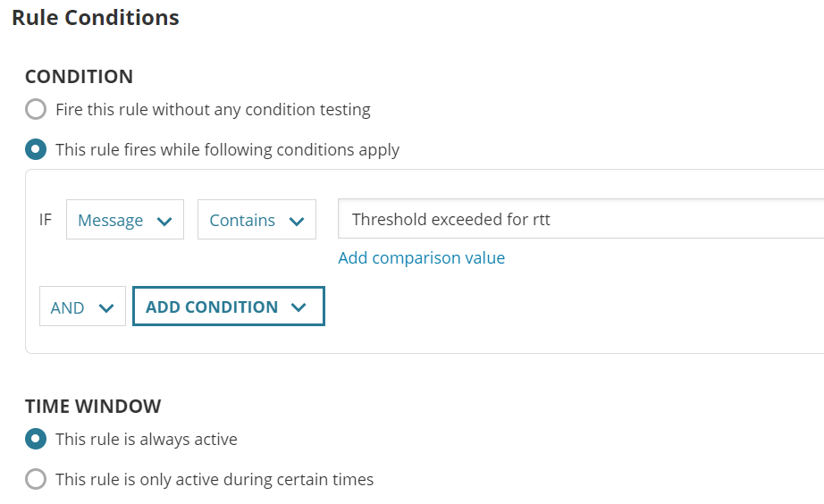Select 'Fire this rule without any condition testing' radio
This screenshot has width=824, height=504.
click(36, 110)
